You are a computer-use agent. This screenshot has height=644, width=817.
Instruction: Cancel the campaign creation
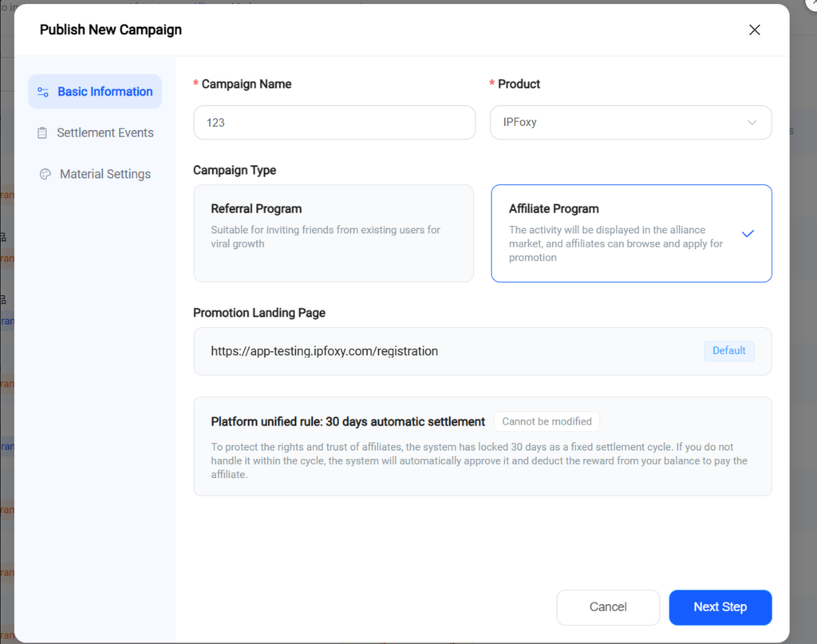click(608, 607)
